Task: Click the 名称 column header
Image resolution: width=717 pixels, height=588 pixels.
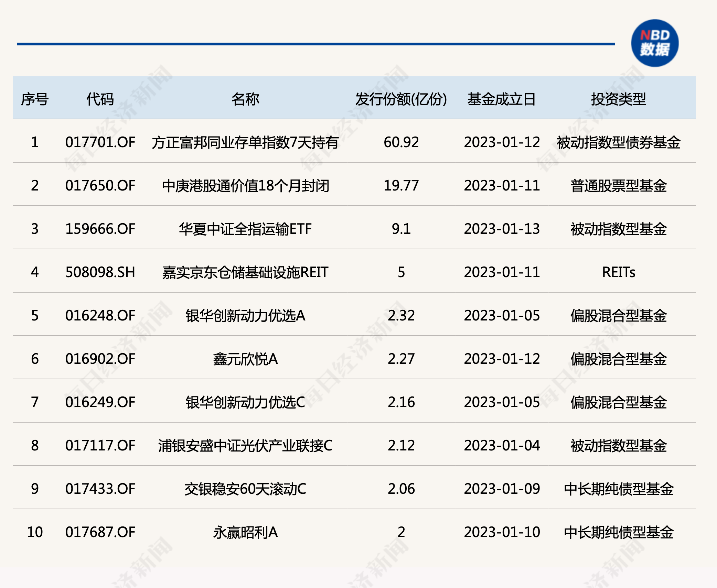Action: click(x=245, y=99)
